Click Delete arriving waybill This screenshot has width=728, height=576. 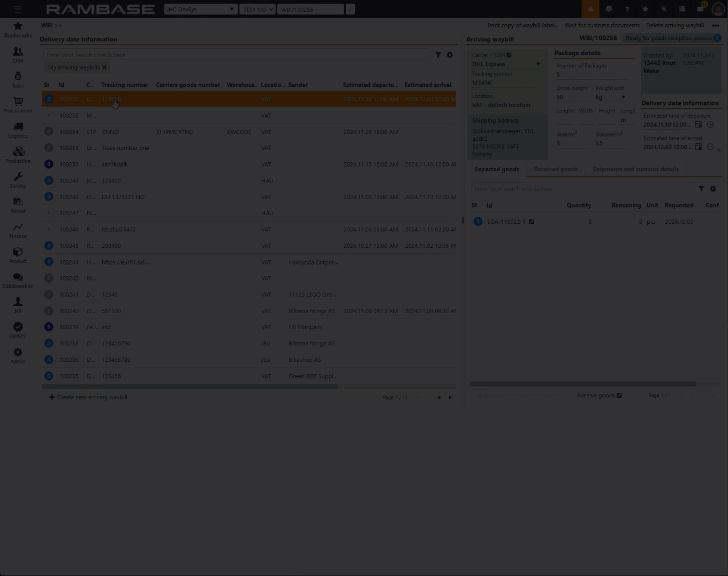674,25
